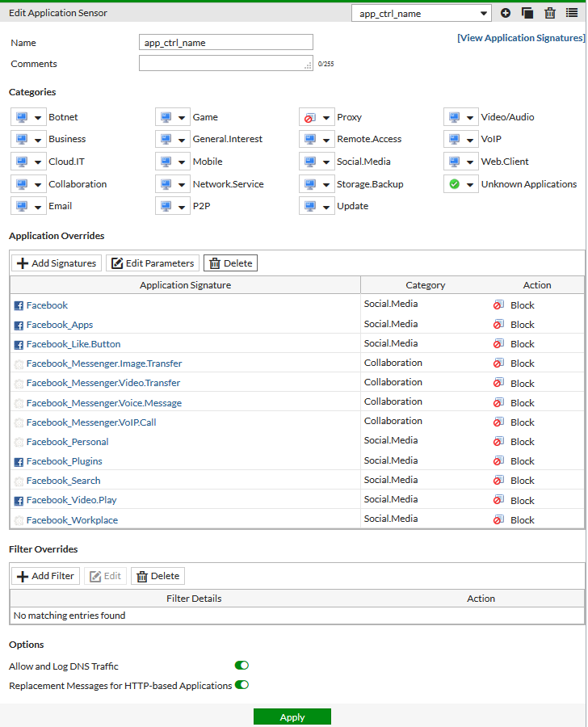Open the app_ctrl_name sensor dropdown
The height and width of the screenshot is (727, 588).
coord(422,13)
